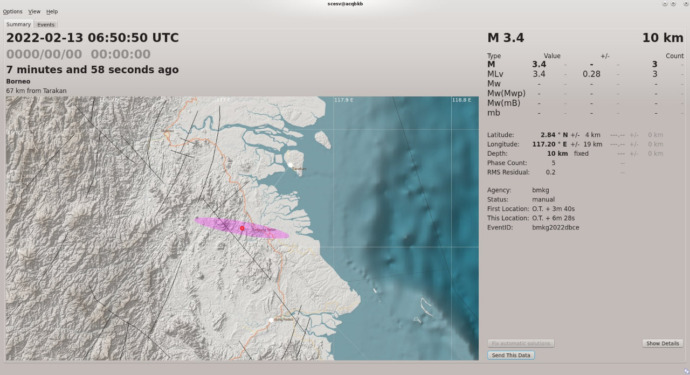Click the depth 'fixed' label
The image size is (690, 375).
click(x=581, y=154)
